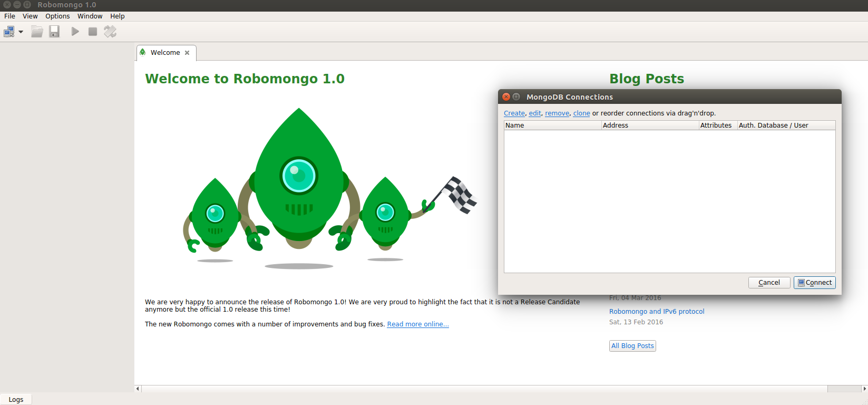
Task: Click the remove connection link
Action: (557, 113)
